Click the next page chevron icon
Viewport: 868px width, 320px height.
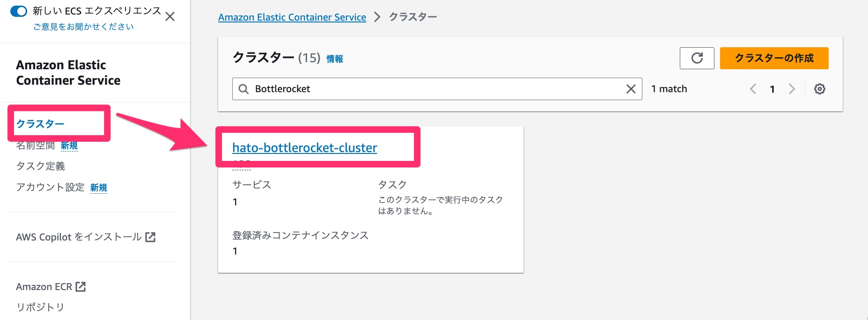(x=791, y=88)
